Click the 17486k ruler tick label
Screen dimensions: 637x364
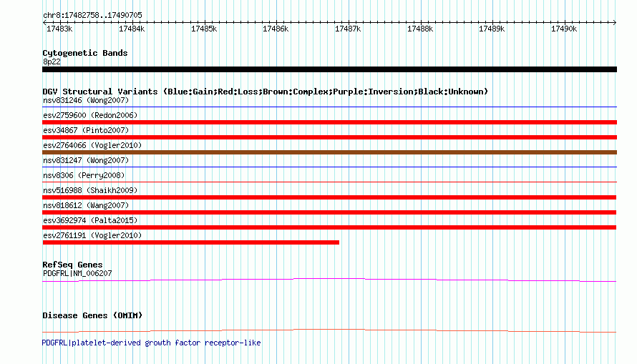(276, 29)
